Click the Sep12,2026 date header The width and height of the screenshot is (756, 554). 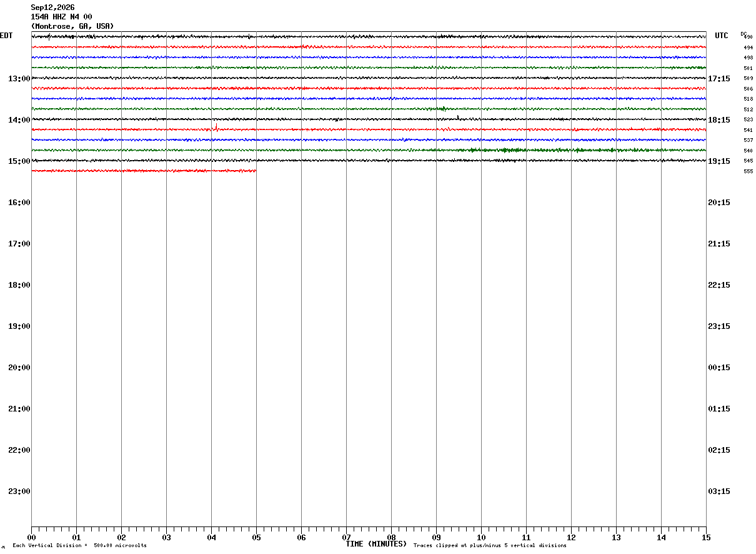(52, 8)
